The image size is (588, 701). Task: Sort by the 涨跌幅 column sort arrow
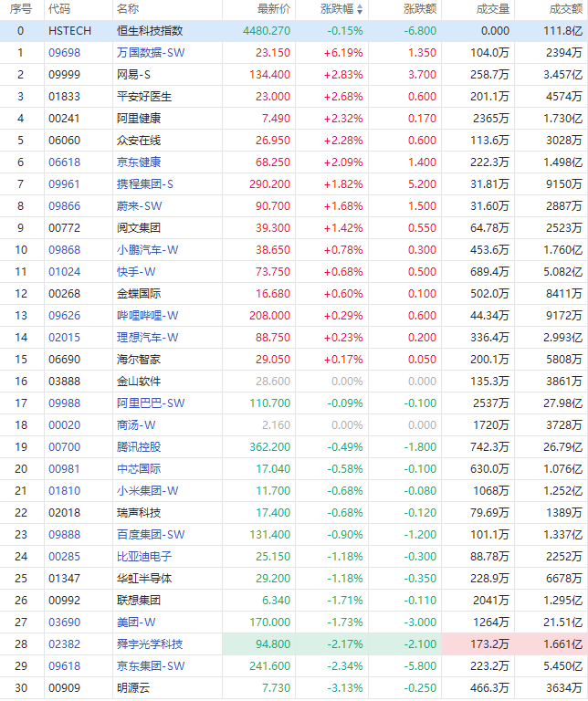point(360,9)
